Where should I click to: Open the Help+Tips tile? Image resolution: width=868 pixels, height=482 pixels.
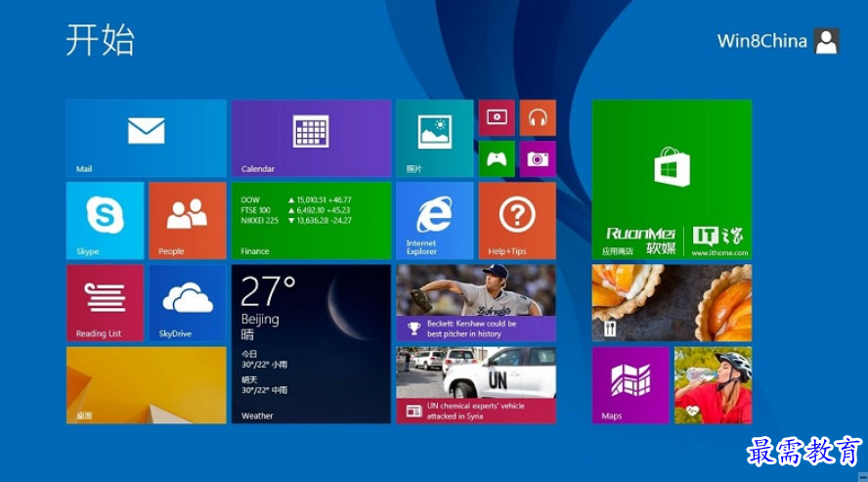[x=517, y=221]
